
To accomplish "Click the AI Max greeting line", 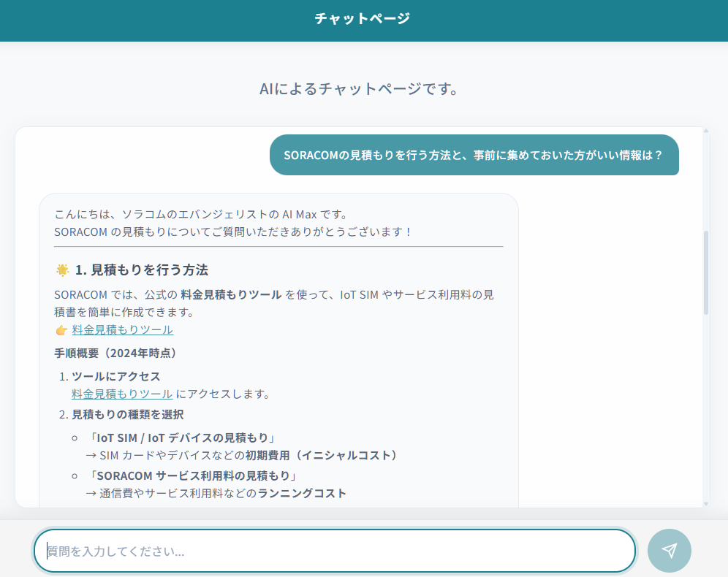I will point(200,215).
